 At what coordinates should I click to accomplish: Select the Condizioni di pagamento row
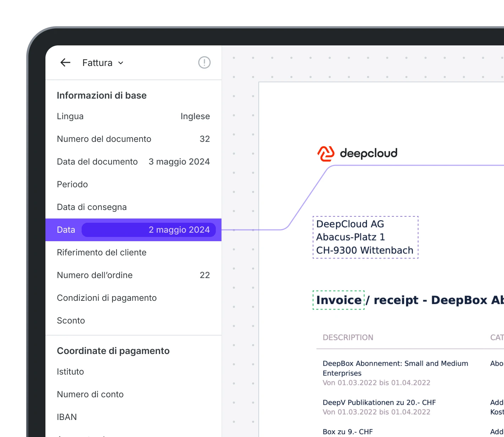tap(133, 298)
